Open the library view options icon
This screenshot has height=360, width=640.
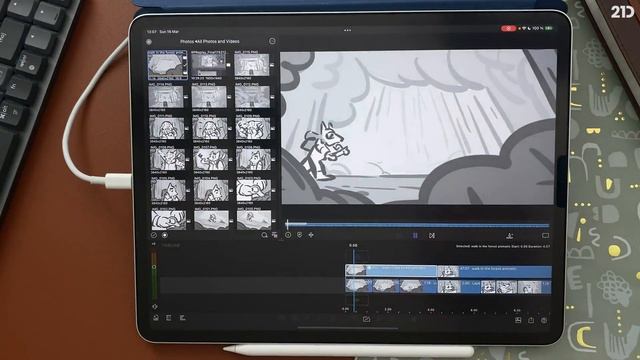coord(275,235)
